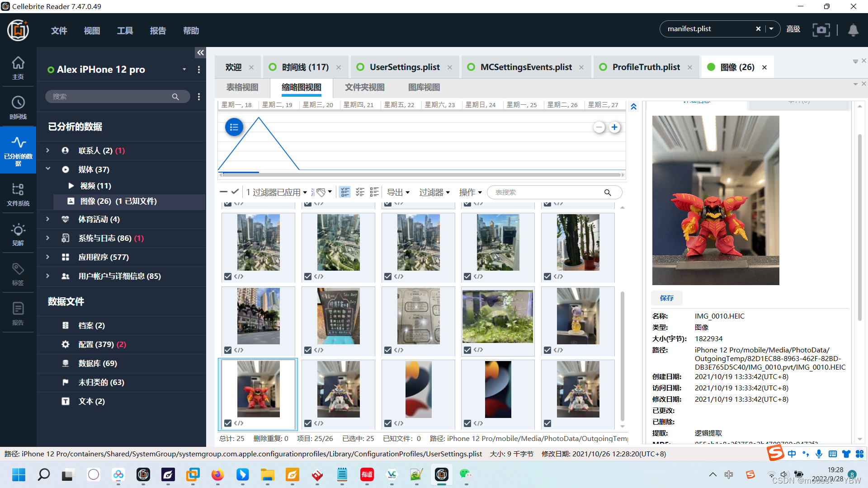The height and width of the screenshot is (488, 868).
Task: Uncheck the aquarium thumbnail checkbox
Action: (467, 350)
